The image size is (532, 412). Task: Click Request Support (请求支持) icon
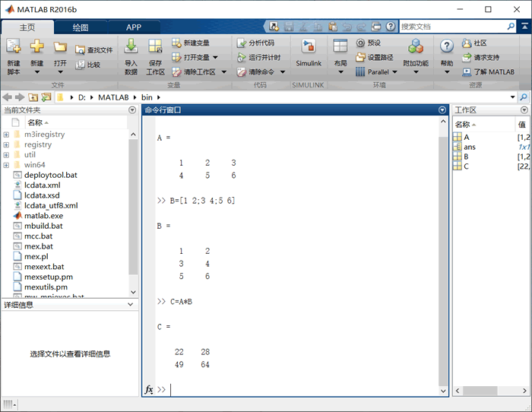click(467, 57)
